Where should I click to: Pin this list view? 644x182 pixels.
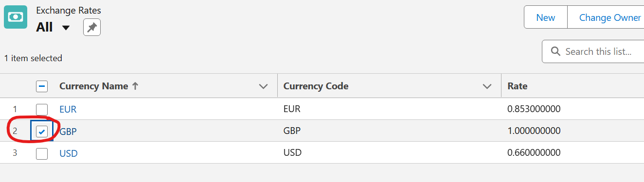[92, 28]
